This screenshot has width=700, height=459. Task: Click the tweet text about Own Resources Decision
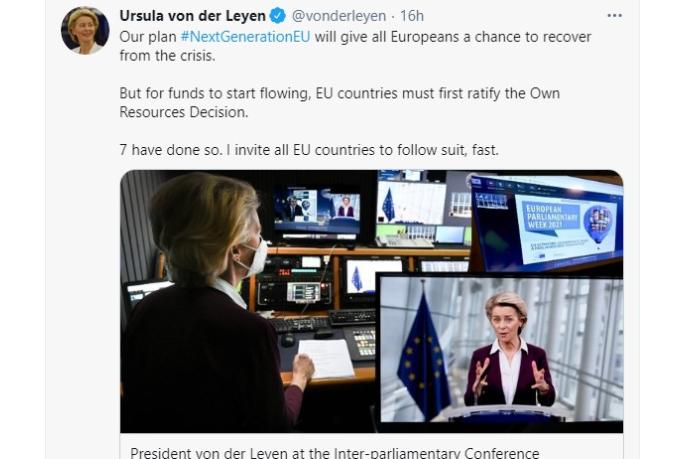(339, 102)
